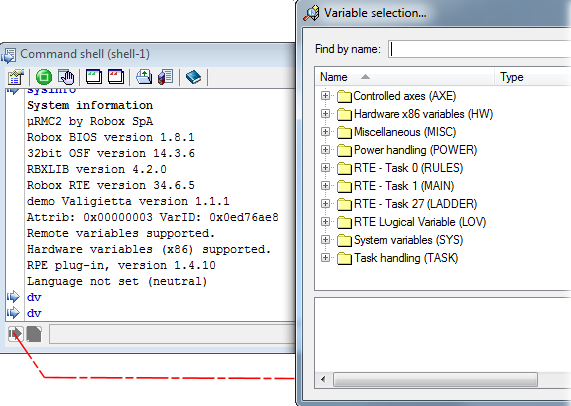571x406 pixels.
Task: Click the grey document icon beside the command input
Action: (x=34, y=334)
